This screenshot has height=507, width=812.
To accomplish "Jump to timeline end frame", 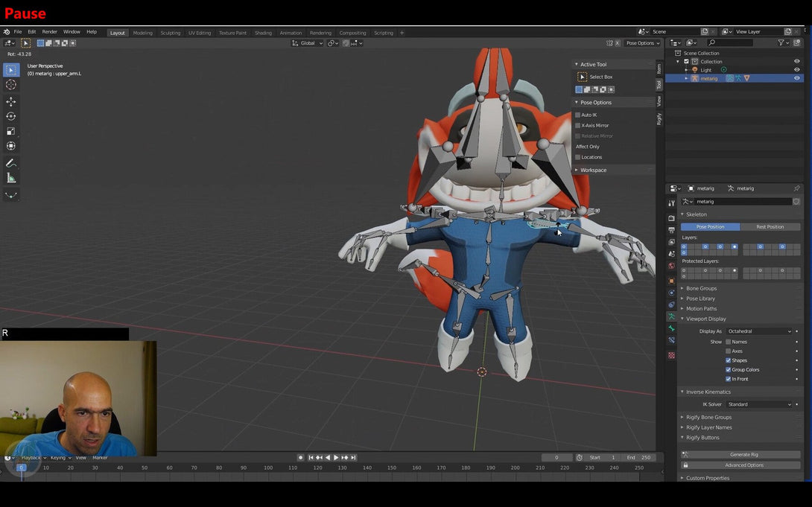I will tap(353, 458).
